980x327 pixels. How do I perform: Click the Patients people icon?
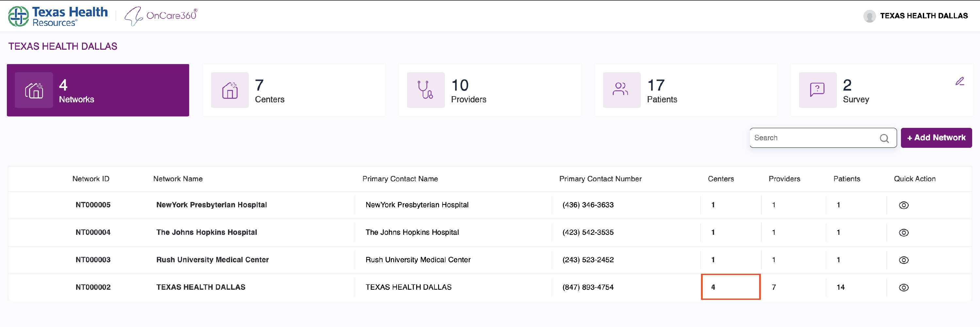pyautogui.click(x=622, y=90)
